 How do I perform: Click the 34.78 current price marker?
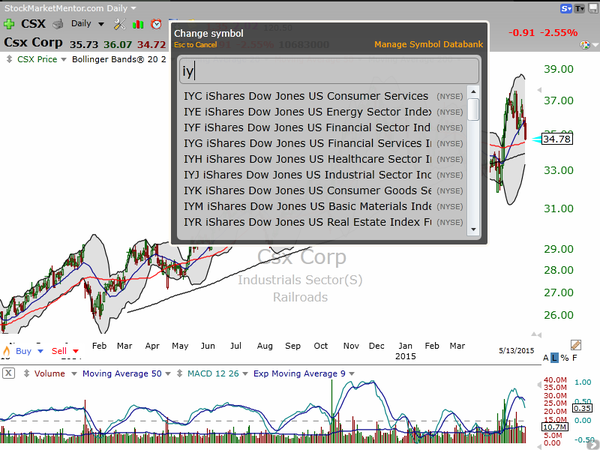click(557, 139)
